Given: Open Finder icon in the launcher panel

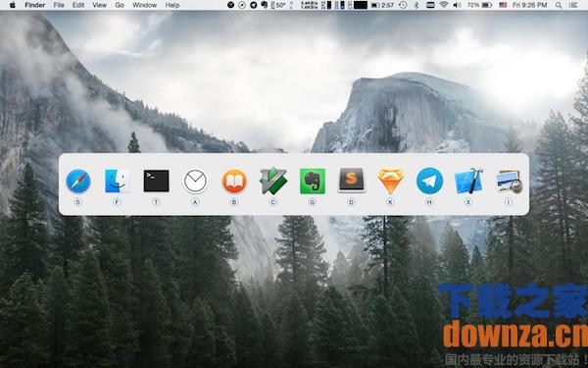Looking at the screenshot, I should [x=117, y=181].
